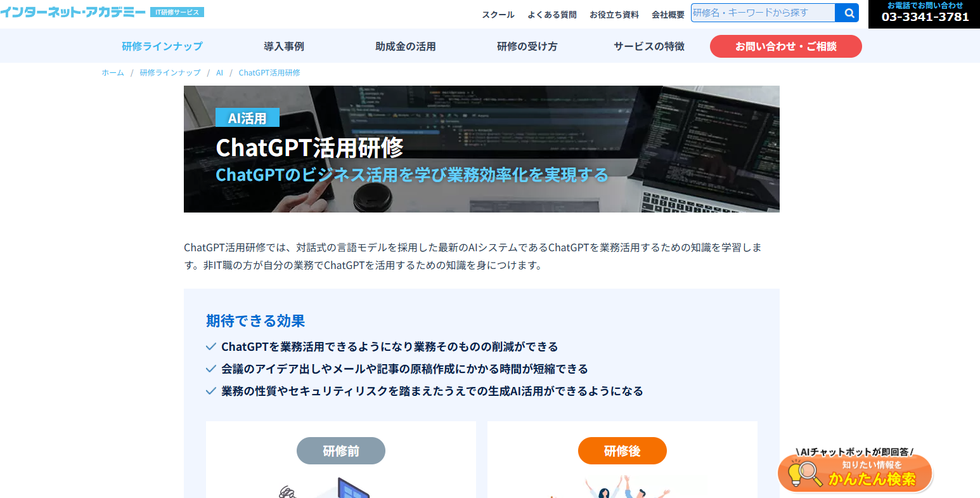Image resolution: width=980 pixels, height=498 pixels.
Task: Open the 研修の受け方 menu item
Action: [x=527, y=46]
